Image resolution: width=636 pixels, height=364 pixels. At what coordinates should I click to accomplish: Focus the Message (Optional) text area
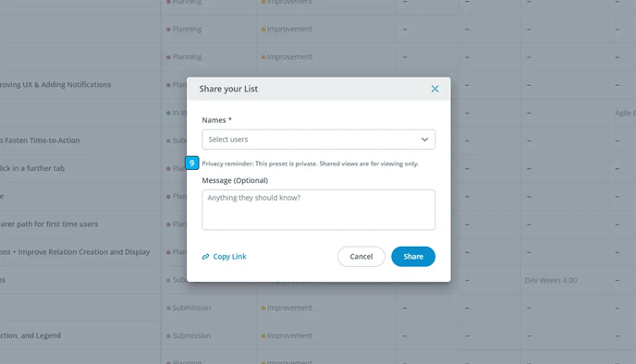[318, 210]
